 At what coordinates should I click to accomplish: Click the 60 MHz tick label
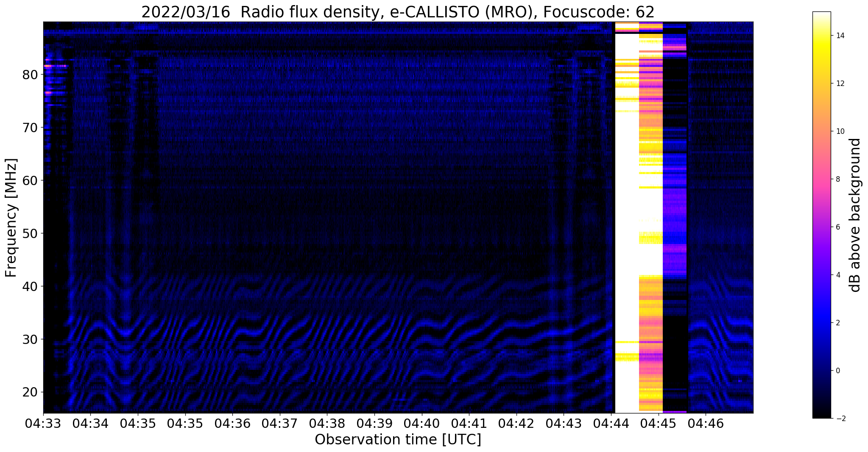click(31, 181)
